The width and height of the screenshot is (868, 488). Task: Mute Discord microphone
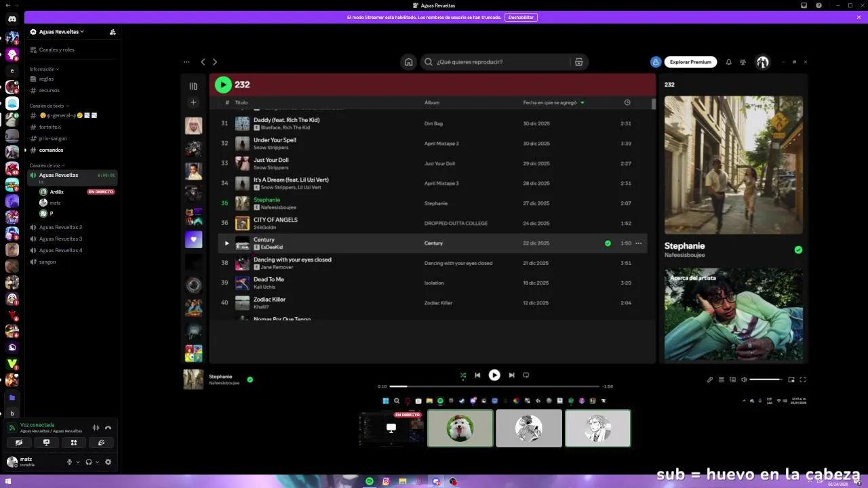tap(68, 462)
